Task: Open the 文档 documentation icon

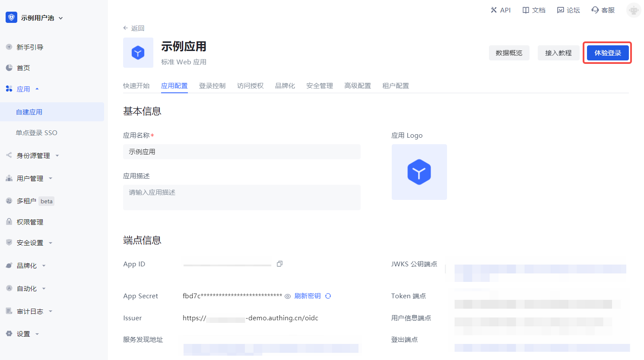Action: [x=526, y=10]
